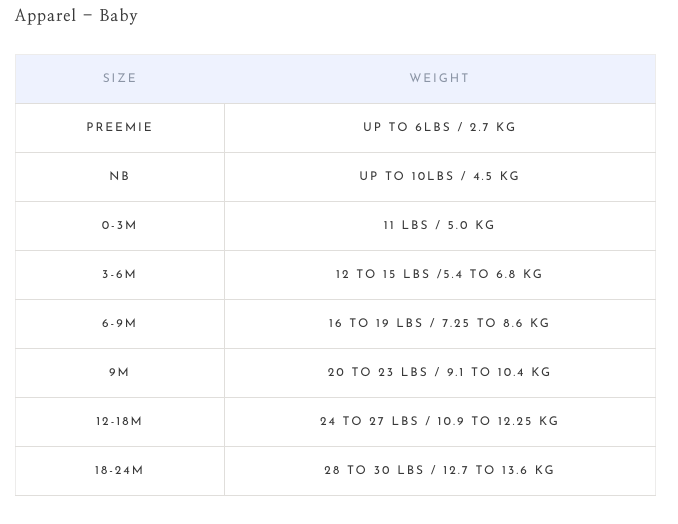Click the 6-9M size cell

coord(119,324)
